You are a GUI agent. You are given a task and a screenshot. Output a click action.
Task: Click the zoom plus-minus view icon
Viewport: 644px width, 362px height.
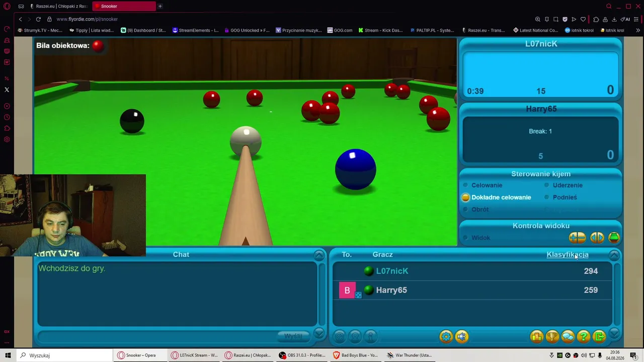point(577,237)
